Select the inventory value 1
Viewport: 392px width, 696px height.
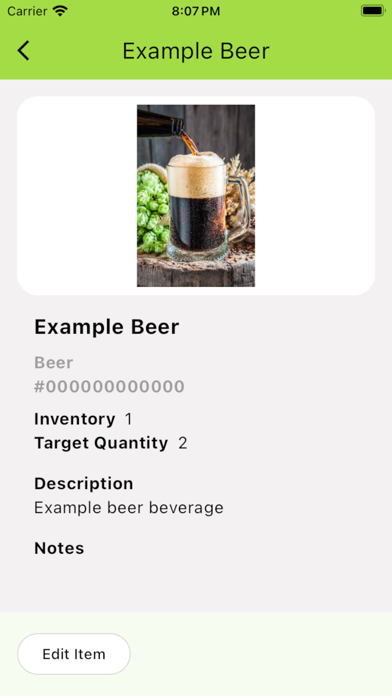click(129, 419)
